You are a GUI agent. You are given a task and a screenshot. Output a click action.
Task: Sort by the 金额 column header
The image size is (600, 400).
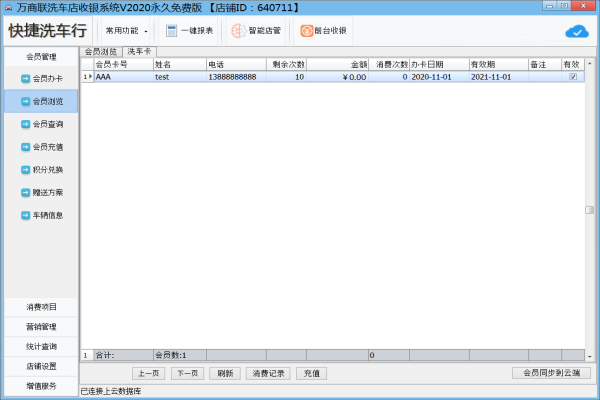tap(338, 65)
